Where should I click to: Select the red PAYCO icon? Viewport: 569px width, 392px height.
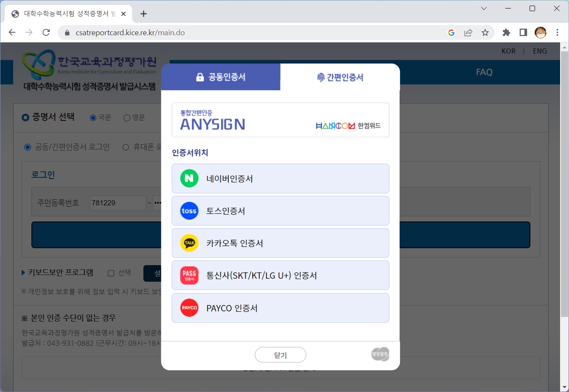[x=189, y=308]
